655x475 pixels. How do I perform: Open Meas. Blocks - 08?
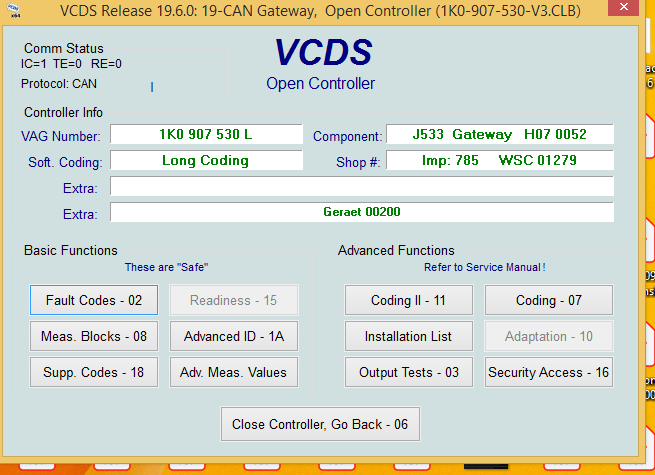point(94,336)
